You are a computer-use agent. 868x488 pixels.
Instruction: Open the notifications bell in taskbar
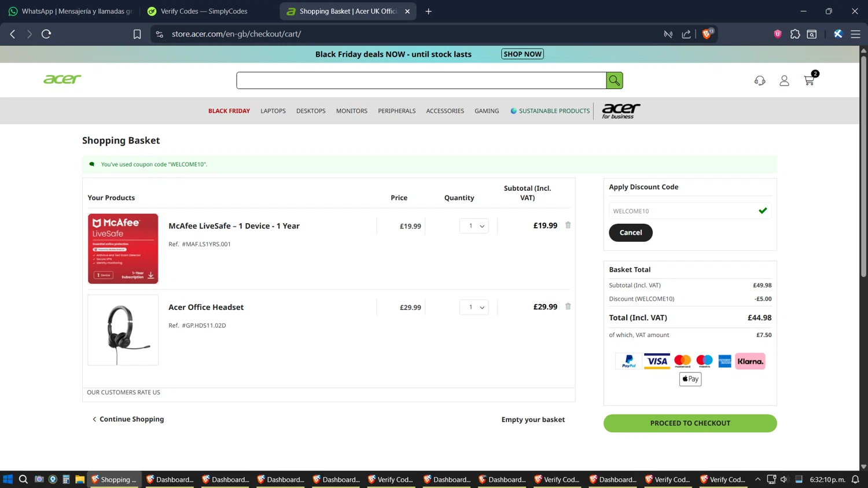pyautogui.click(x=855, y=479)
